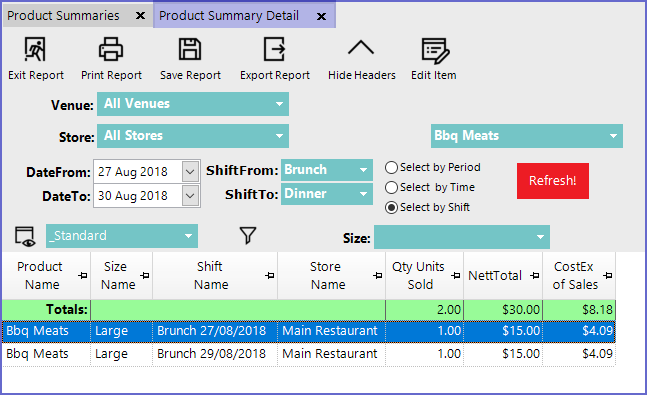The image size is (647, 395).
Task: Click the funnel filter icon
Action: click(x=248, y=236)
